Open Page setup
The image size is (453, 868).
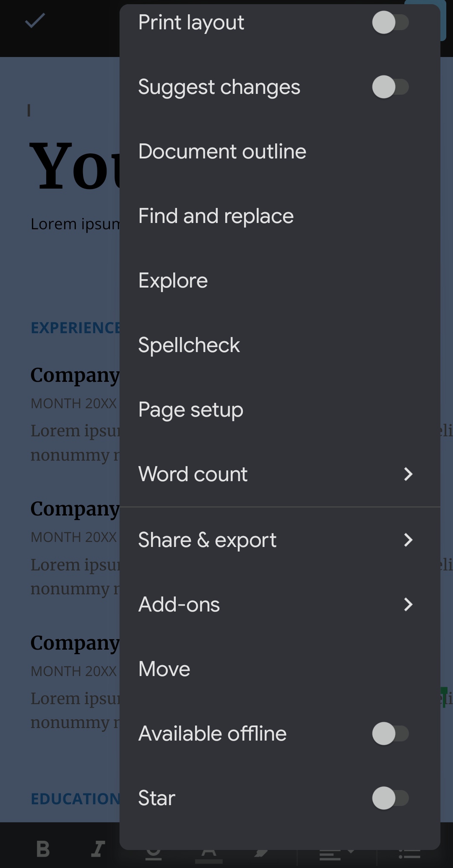point(191,410)
